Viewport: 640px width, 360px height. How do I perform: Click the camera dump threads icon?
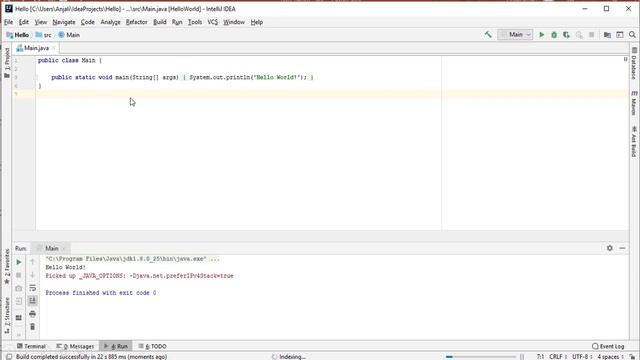point(19,288)
